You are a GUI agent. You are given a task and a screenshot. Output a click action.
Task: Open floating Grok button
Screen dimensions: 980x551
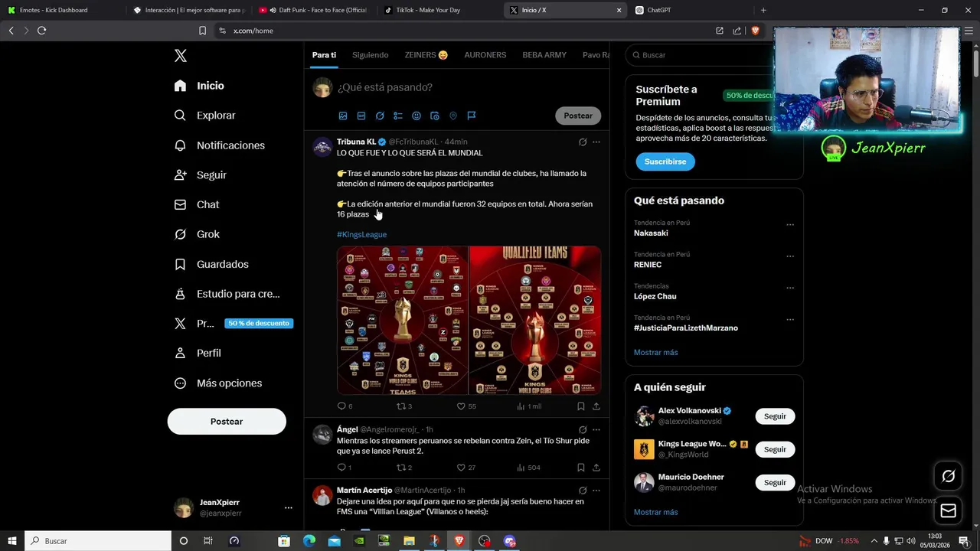pos(948,476)
